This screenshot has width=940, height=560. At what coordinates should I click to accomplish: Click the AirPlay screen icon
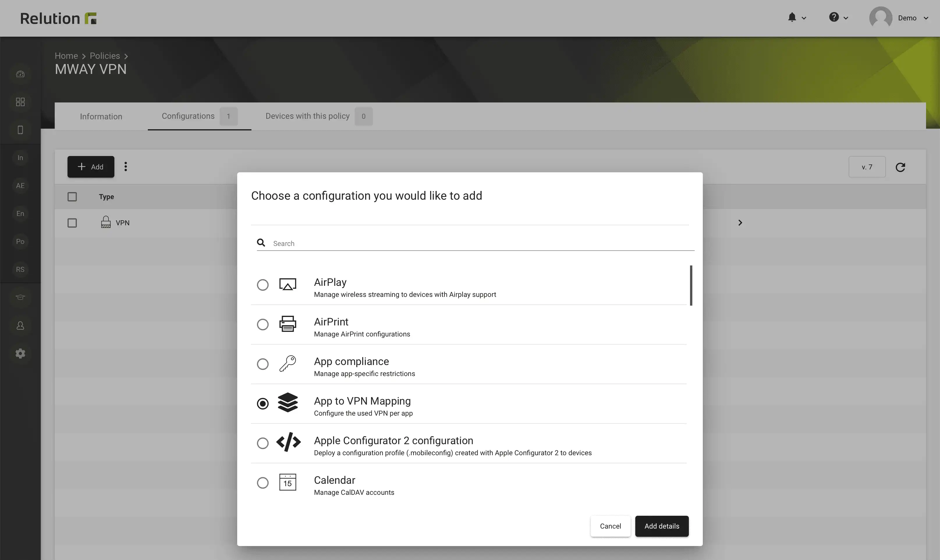click(x=288, y=284)
